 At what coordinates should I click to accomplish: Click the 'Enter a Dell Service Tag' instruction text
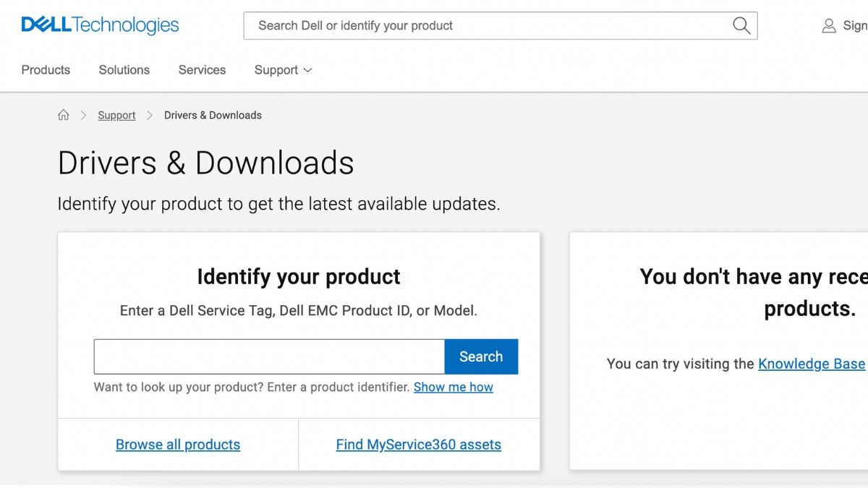pos(299,311)
